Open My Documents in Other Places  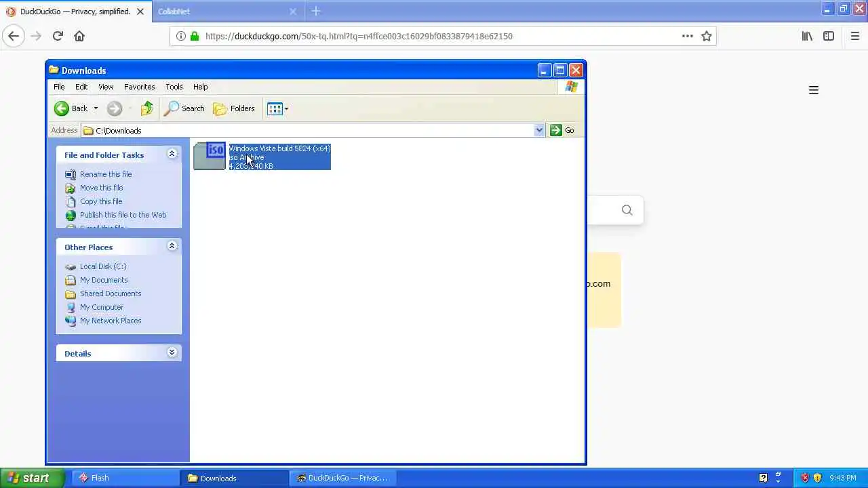(104, 280)
